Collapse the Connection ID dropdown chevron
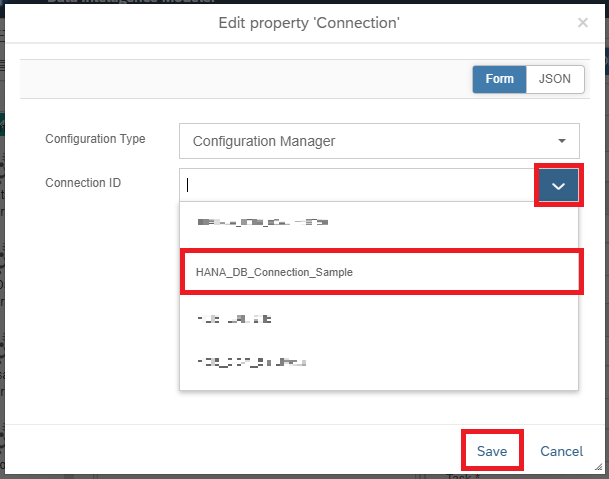The image size is (609, 479). click(x=559, y=185)
